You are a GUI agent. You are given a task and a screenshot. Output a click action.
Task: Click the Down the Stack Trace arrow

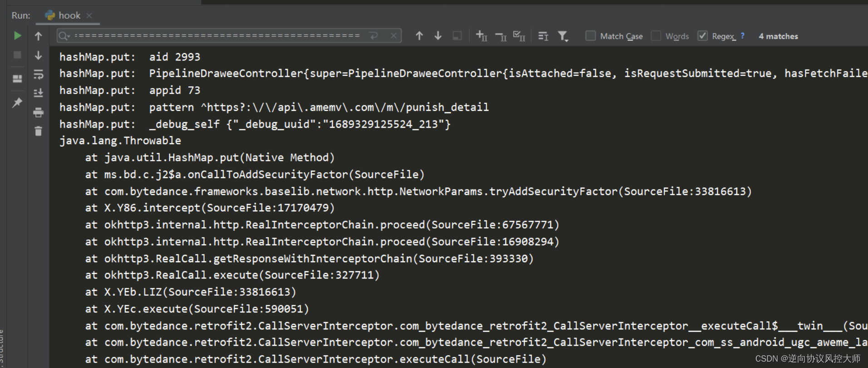click(38, 55)
